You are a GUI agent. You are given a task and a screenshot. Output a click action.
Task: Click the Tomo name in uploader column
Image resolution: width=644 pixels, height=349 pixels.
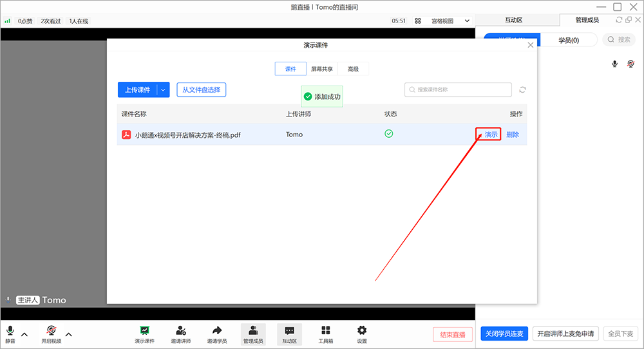tap(294, 135)
